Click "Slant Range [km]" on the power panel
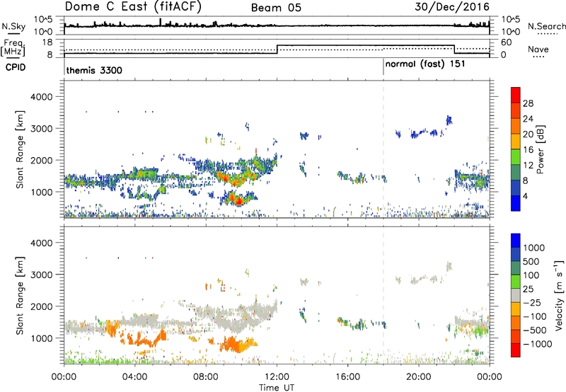This screenshot has width=566, height=392. tap(20, 149)
